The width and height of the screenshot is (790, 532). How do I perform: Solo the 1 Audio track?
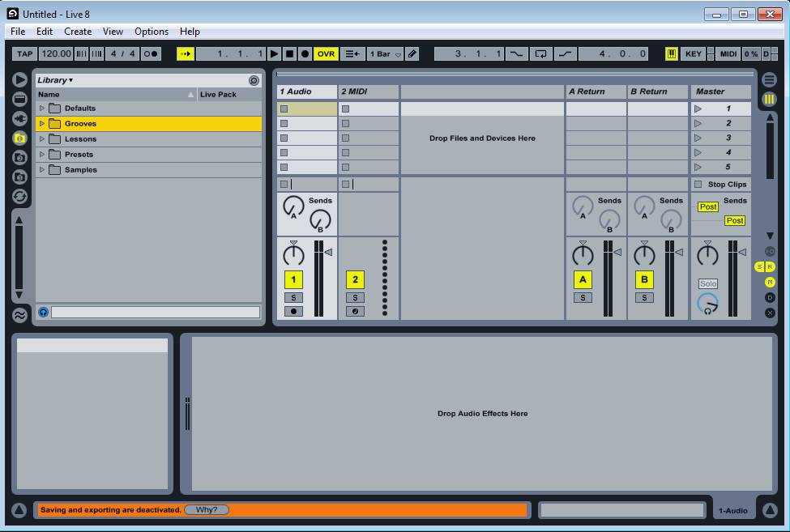(293, 297)
